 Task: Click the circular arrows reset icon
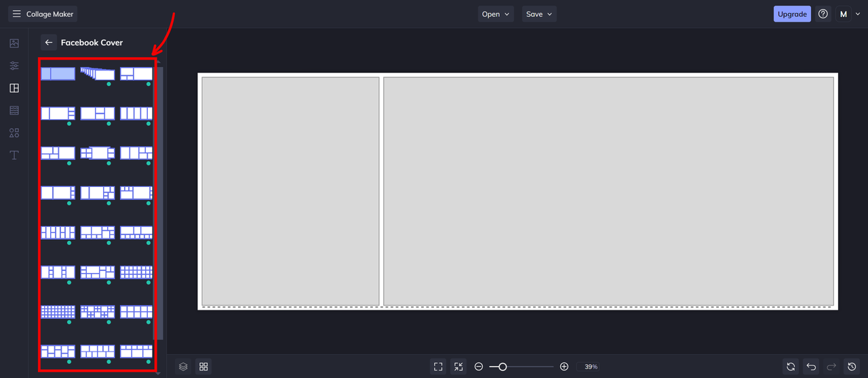(791, 366)
